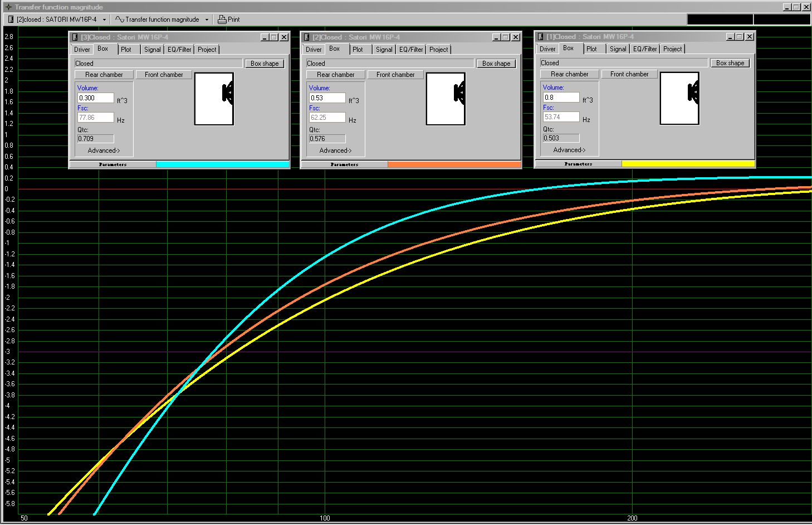This screenshot has height=525, width=812.
Task: Click 'Box shape' in the [3]Closed window
Action: 265,64
